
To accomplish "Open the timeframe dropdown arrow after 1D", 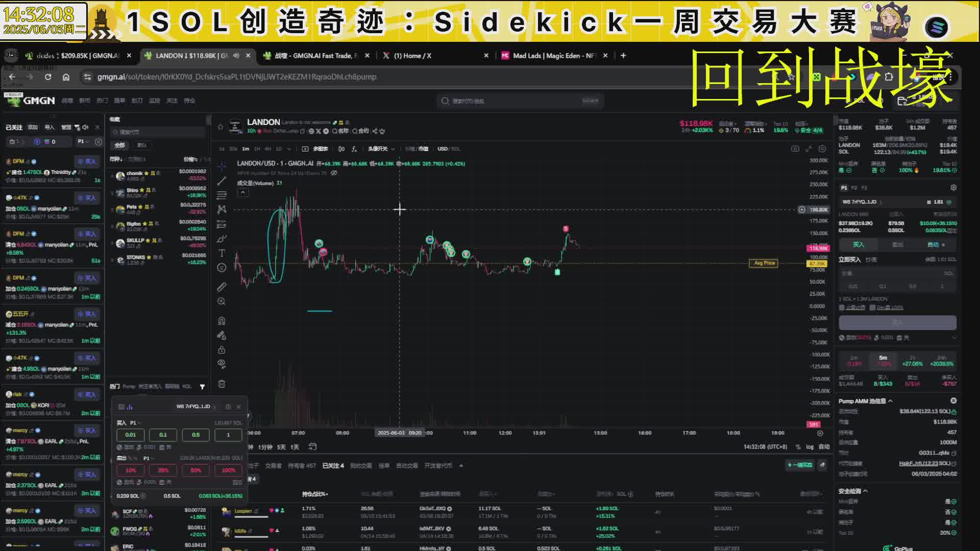I will 289,149.
